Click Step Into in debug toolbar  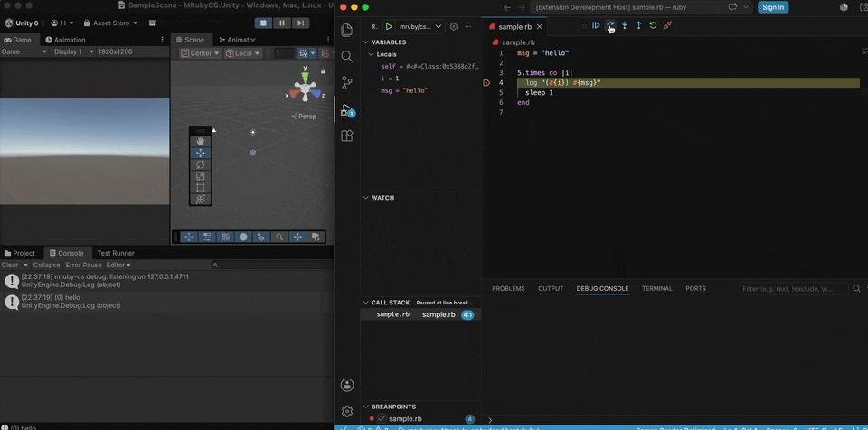(625, 25)
